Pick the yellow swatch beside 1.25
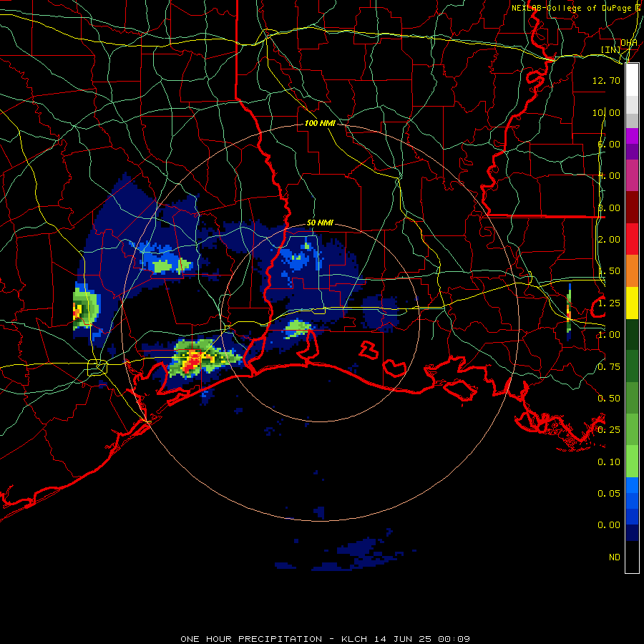This screenshot has height=644, width=644. tap(632, 303)
